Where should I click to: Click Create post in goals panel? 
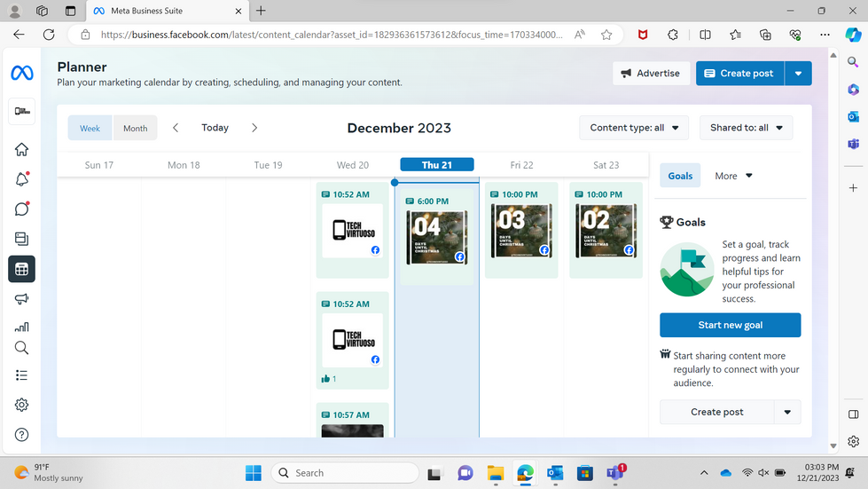point(717,412)
